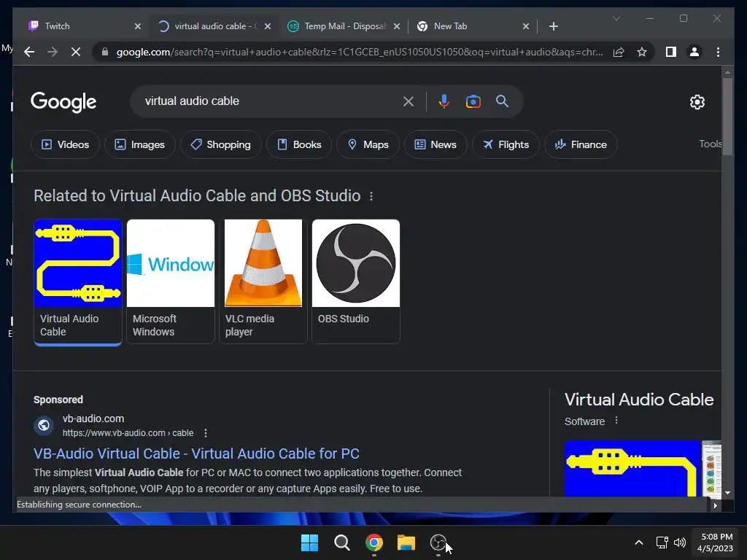Image resolution: width=747 pixels, height=560 pixels.
Task: Open Windows Start menu
Action: click(x=309, y=542)
